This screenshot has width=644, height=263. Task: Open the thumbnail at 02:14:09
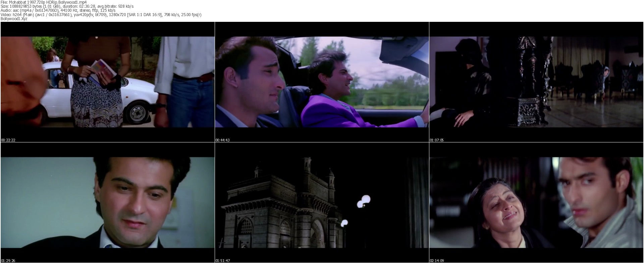[536, 203]
